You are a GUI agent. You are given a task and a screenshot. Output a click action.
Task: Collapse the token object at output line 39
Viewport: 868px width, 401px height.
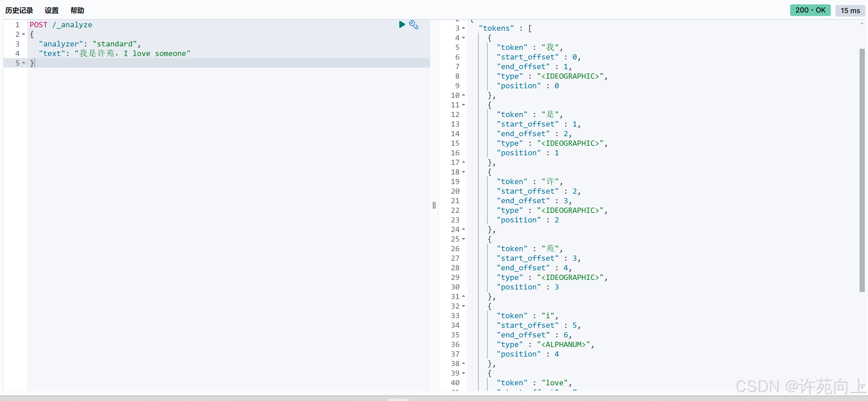coord(464,373)
